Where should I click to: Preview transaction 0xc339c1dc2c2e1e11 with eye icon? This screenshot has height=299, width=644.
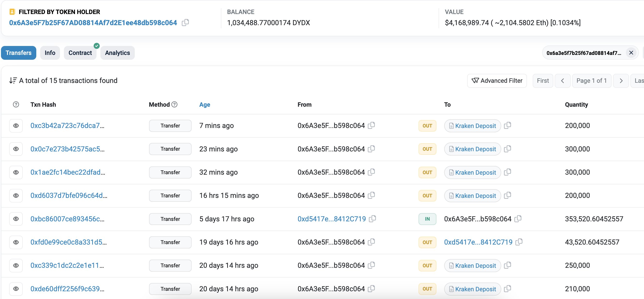click(x=16, y=266)
